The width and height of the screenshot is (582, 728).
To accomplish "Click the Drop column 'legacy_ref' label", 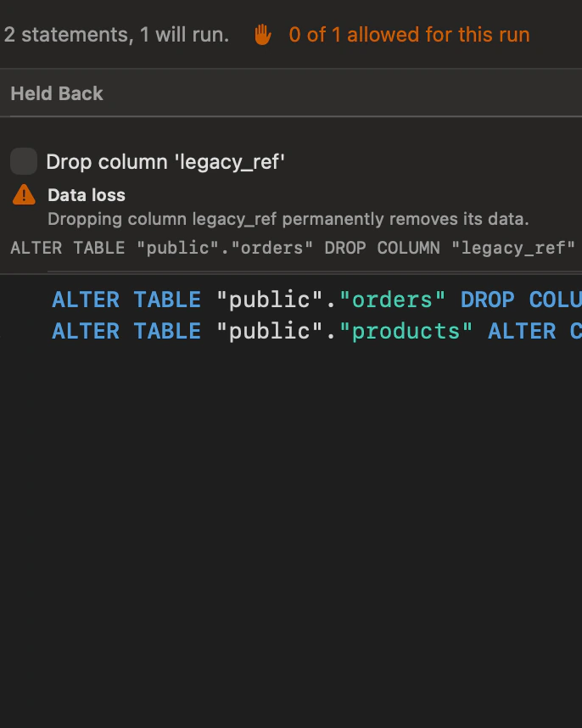I will [x=165, y=162].
